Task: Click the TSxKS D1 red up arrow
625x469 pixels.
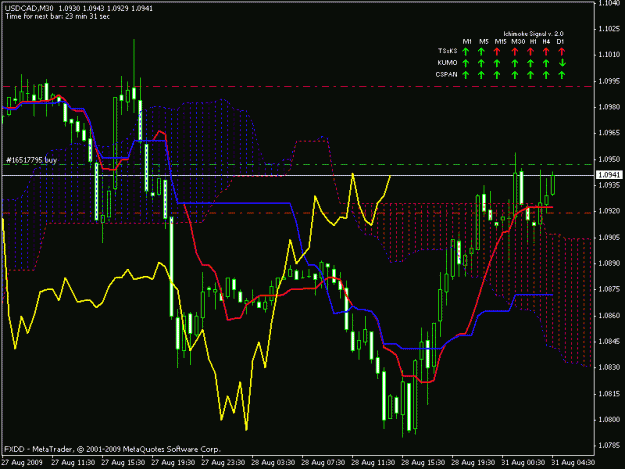Action: [x=562, y=51]
